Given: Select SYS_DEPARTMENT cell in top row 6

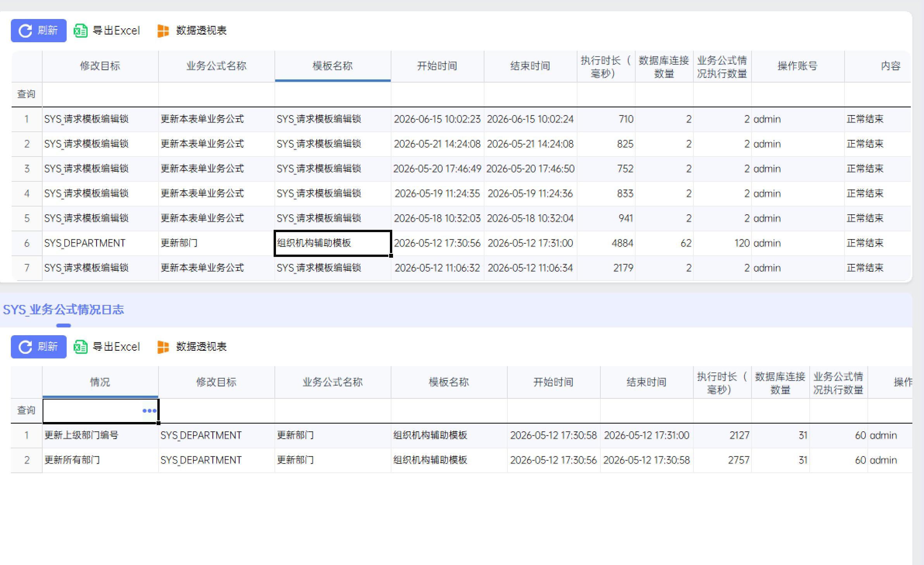Looking at the screenshot, I should pos(100,243).
